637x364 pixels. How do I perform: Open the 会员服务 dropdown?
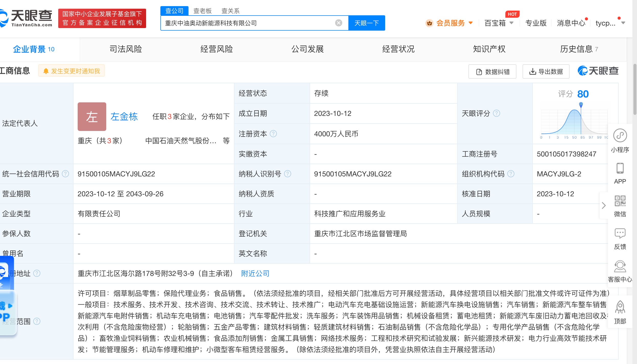[454, 23]
